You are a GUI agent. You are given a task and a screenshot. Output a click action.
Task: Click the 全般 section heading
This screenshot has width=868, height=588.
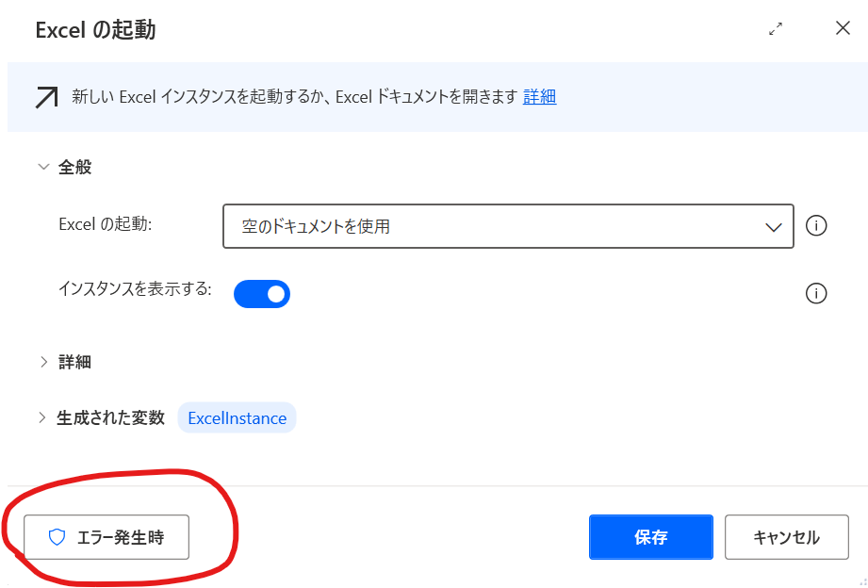(74, 167)
